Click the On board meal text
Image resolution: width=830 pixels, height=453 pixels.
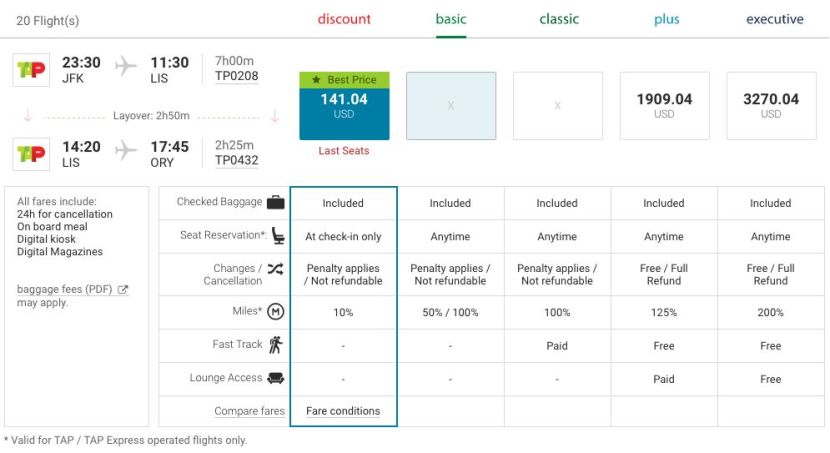(x=52, y=226)
